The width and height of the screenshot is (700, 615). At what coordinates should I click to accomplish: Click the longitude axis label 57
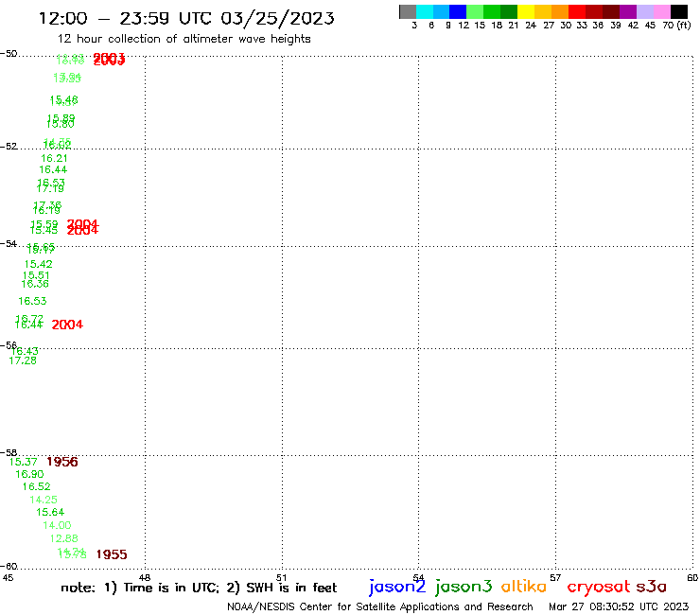555,577
